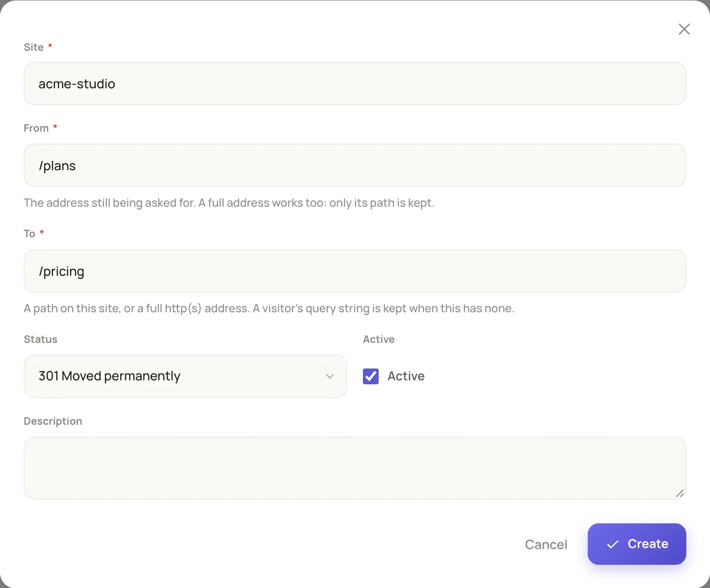Screen dimensions: 710x588
Task: Uncheck the Active checkbox
Action: tap(371, 376)
